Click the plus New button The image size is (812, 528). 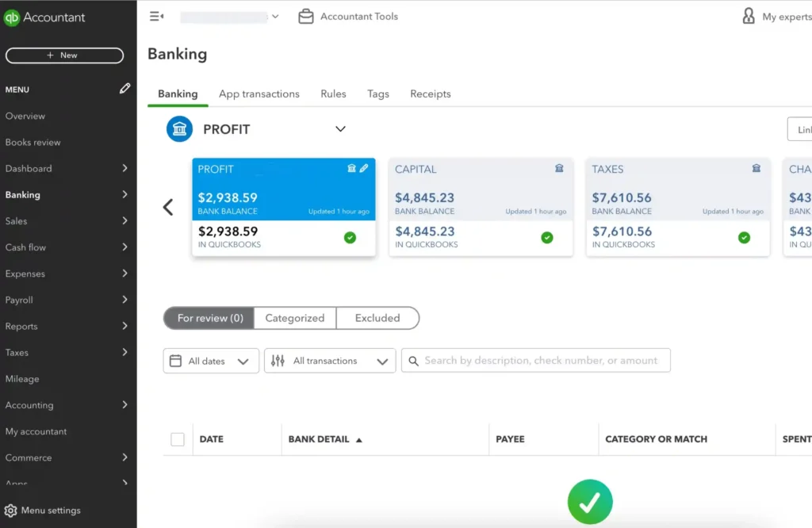pos(65,55)
